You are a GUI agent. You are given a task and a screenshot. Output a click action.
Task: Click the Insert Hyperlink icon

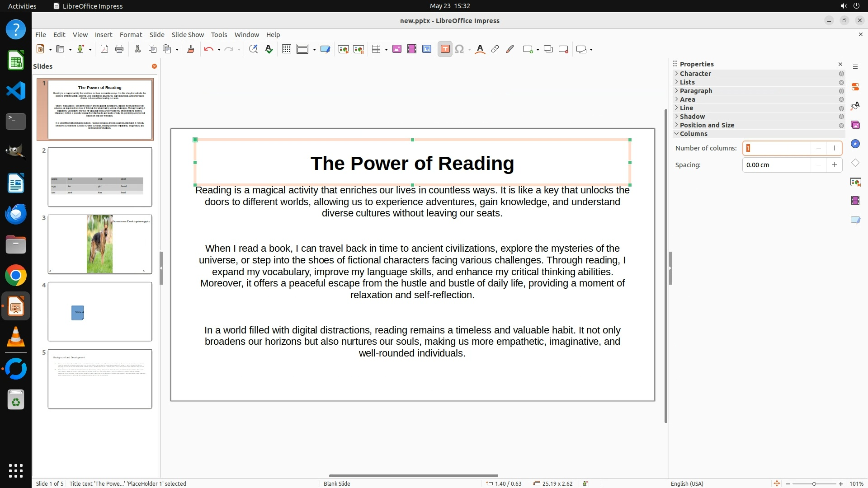(x=495, y=49)
